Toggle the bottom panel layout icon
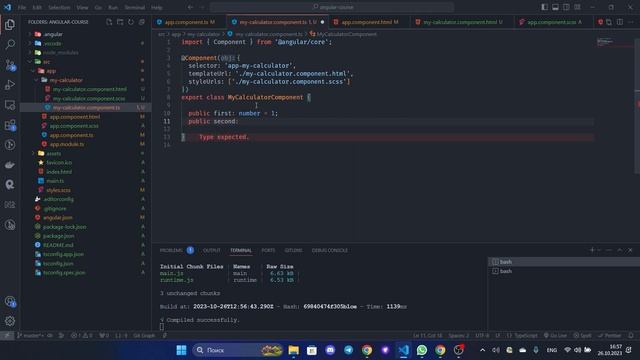 point(556,7)
